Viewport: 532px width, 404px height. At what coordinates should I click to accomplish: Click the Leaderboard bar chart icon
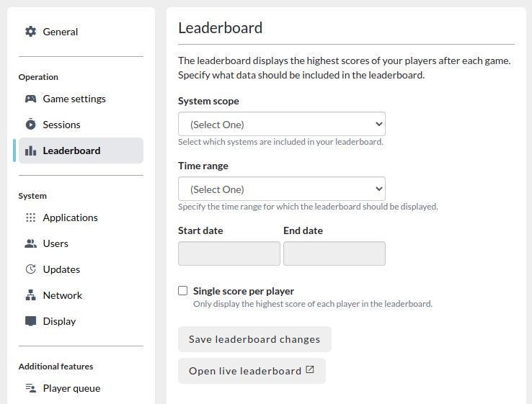tap(30, 151)
